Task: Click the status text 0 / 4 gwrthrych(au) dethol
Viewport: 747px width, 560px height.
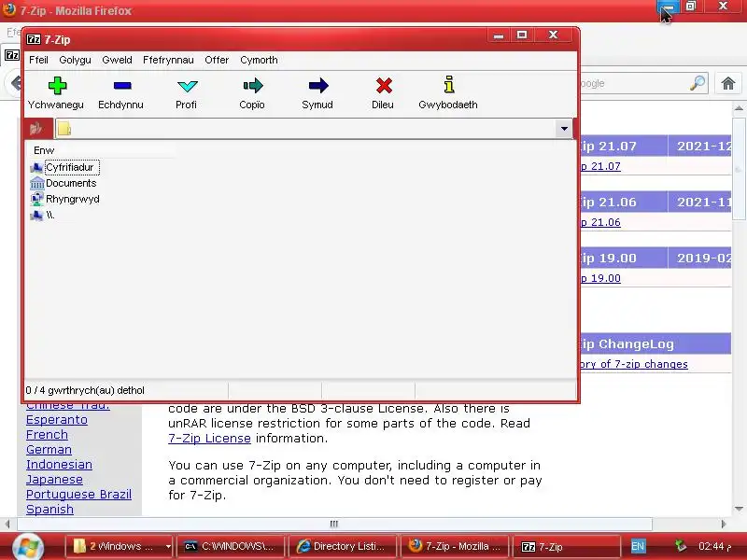Action: point(85,390)
